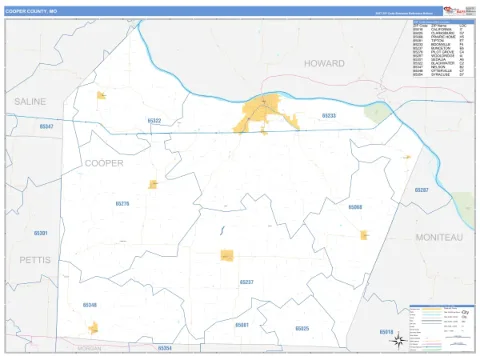The height and width of the screenshot is (360, 480).
Task: Click ZIP code label 65025
Action: click(x=302, y=329)
